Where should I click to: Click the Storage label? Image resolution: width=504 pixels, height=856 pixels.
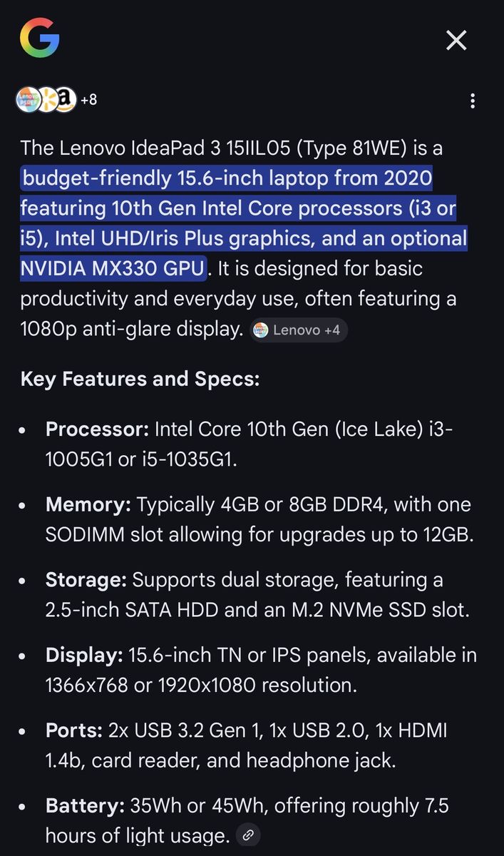(x=86, y=580)
